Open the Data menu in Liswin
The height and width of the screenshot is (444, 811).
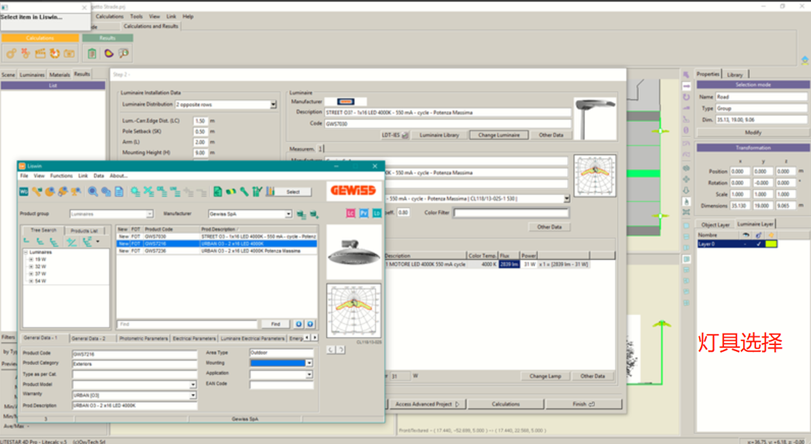point(99,176)
